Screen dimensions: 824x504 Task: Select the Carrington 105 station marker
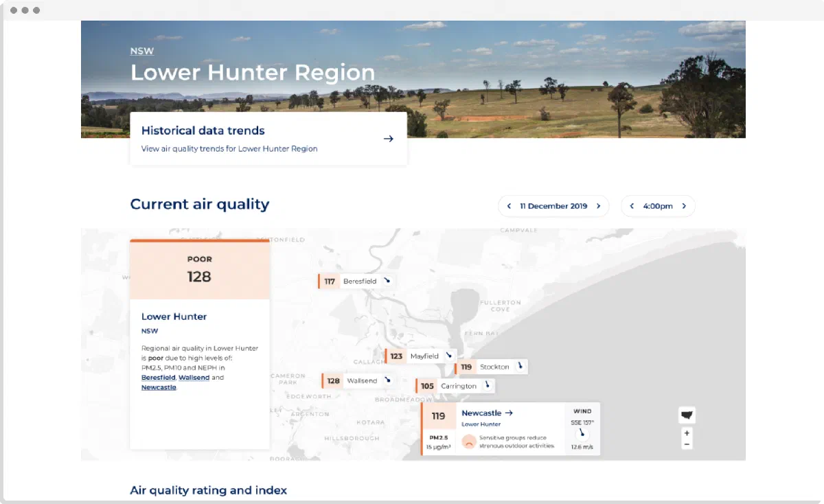(x=455, y=386)
